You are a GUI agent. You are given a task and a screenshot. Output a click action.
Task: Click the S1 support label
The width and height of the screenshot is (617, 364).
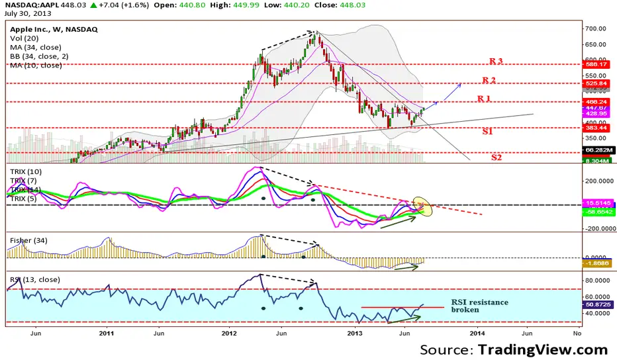[x=487, y=132]
